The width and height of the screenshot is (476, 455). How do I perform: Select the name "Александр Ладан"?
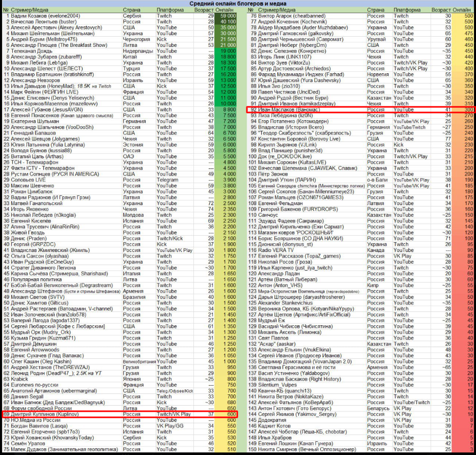click(278, 273)
